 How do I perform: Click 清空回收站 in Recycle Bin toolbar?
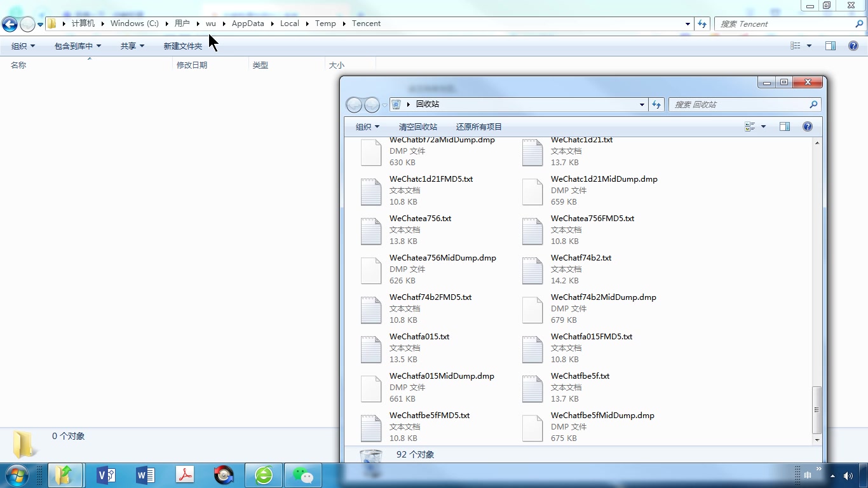coord(418,126)
